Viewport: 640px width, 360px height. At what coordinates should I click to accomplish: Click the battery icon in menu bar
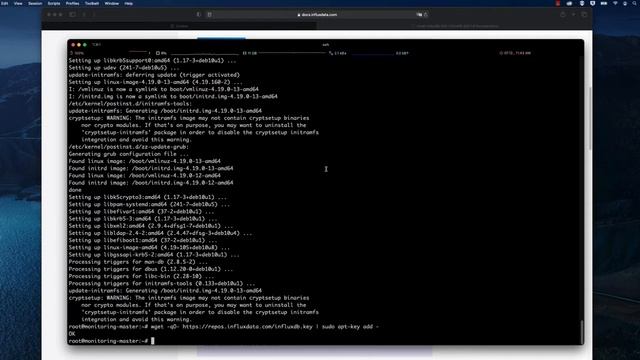[x=604, y=3]
